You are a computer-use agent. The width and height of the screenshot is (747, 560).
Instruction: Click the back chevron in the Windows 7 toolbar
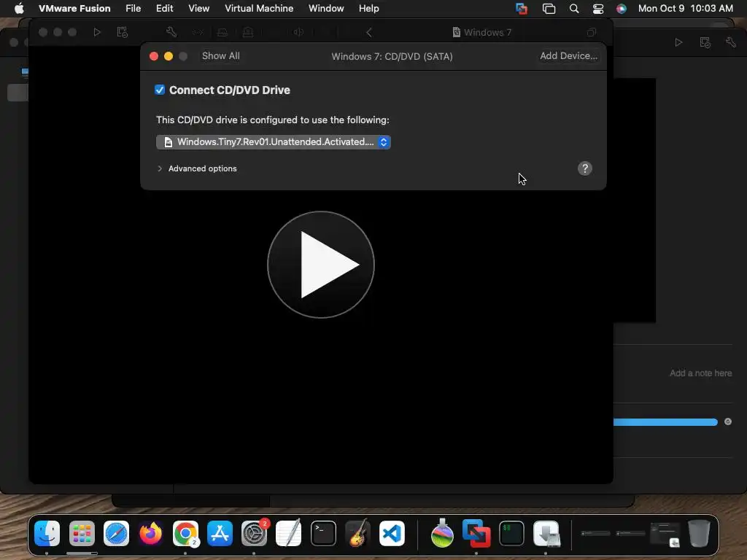point(368,32)
